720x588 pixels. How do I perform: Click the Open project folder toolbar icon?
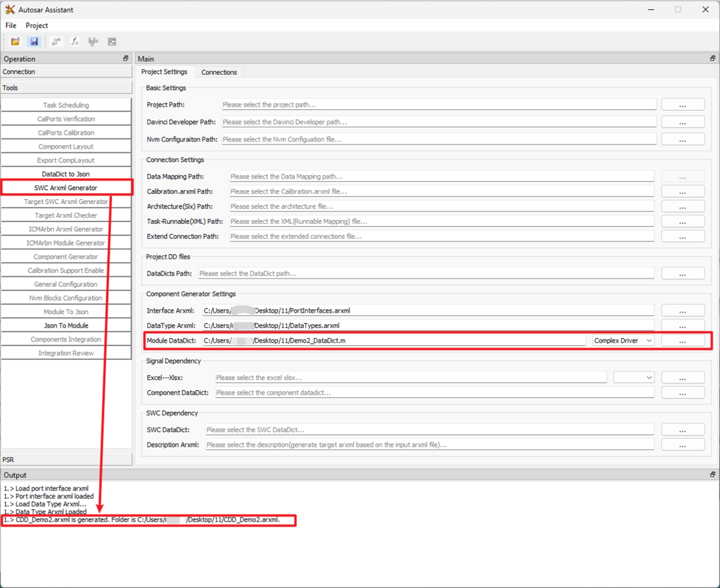point(15,41)
